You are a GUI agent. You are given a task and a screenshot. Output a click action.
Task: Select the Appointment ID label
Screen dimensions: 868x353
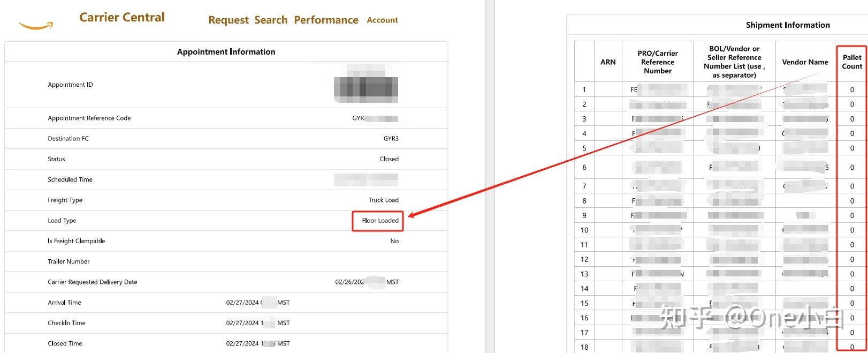click(x=70, y=85)
